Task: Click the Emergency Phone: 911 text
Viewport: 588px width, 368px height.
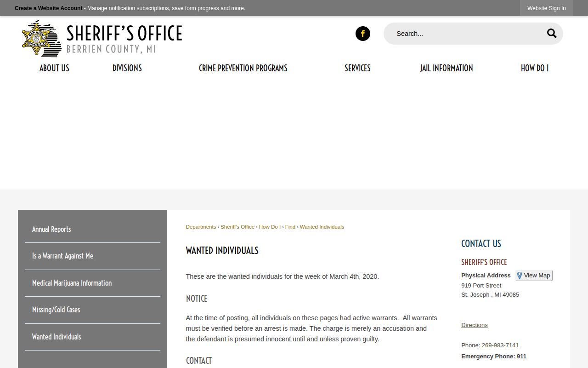Action: tap(494, 356)
